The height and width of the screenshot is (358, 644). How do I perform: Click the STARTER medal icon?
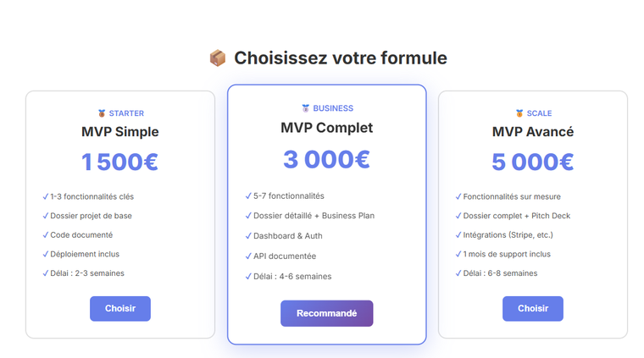tap(102, 113)
